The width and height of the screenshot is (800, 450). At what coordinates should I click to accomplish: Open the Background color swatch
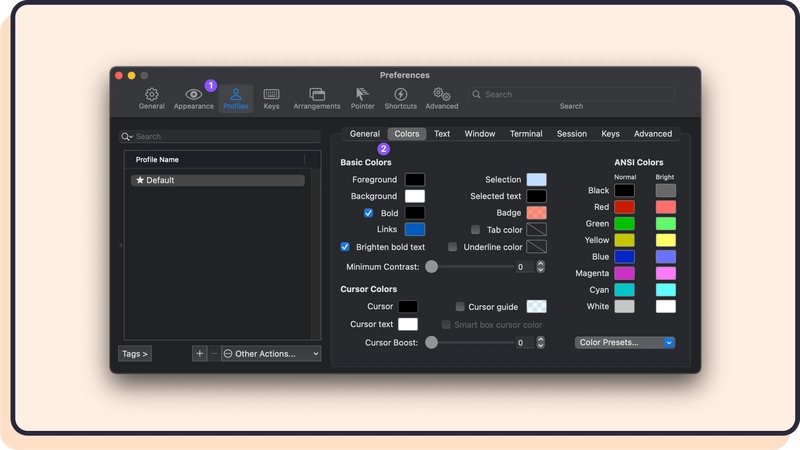click(x=415, y=196)
